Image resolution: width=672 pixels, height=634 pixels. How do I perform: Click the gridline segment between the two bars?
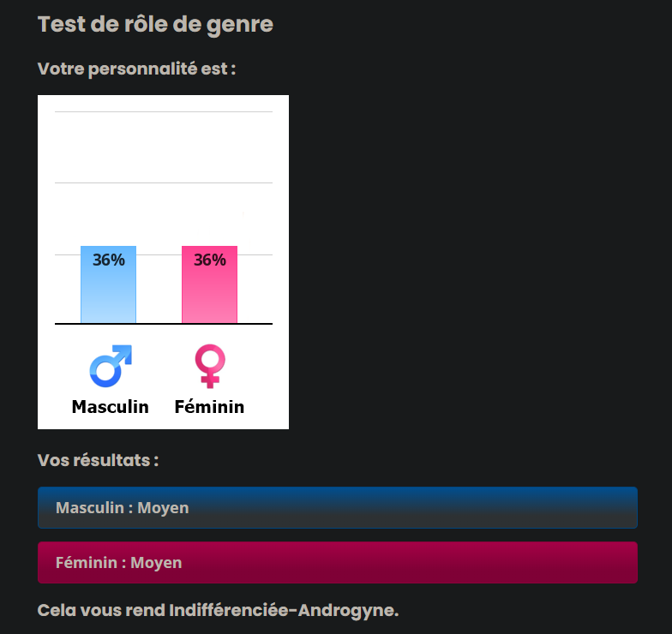[x=159, y=254]
